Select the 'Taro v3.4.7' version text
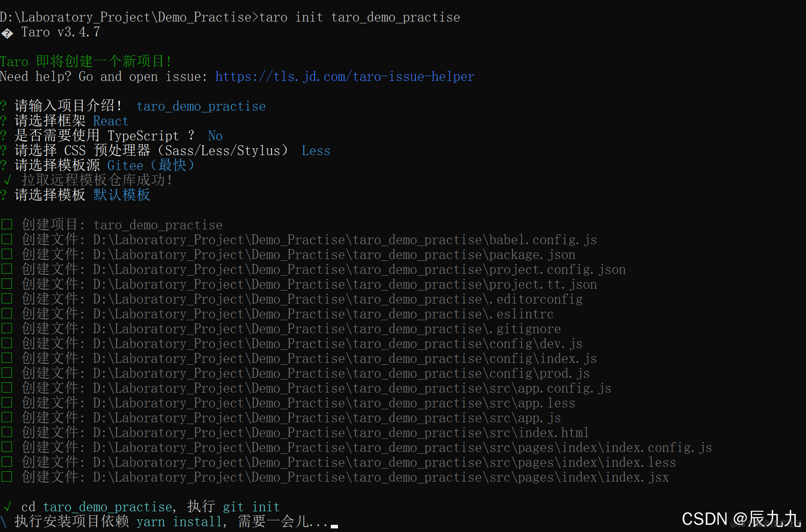 coord(61,32)
